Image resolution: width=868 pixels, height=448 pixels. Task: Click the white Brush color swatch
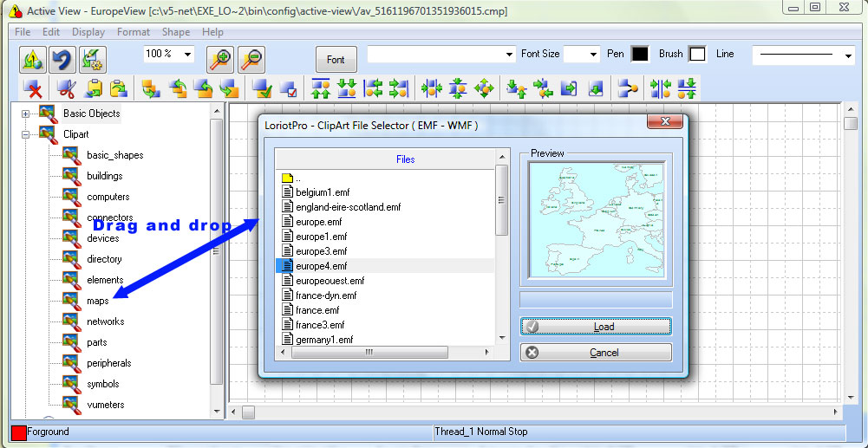pos(698,55)
